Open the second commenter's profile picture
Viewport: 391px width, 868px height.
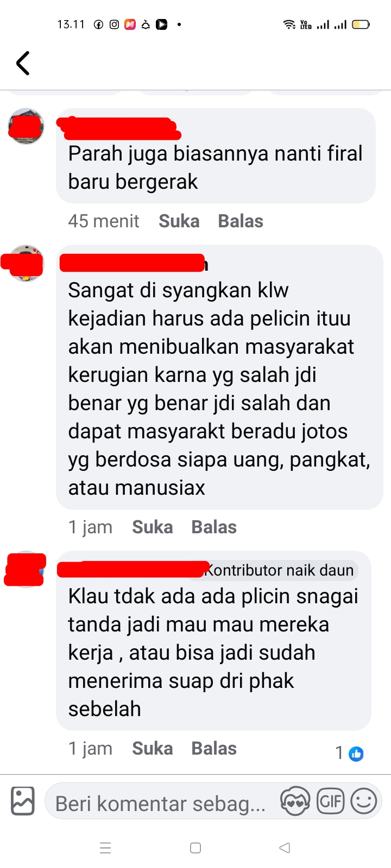point(26,263)
